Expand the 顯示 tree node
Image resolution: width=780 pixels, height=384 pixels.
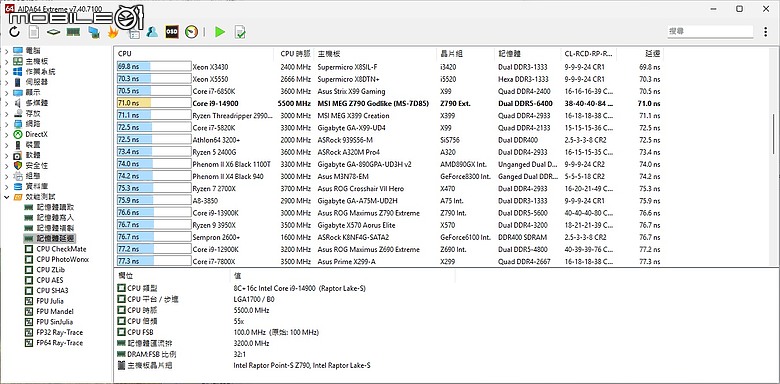click(6, 92)
